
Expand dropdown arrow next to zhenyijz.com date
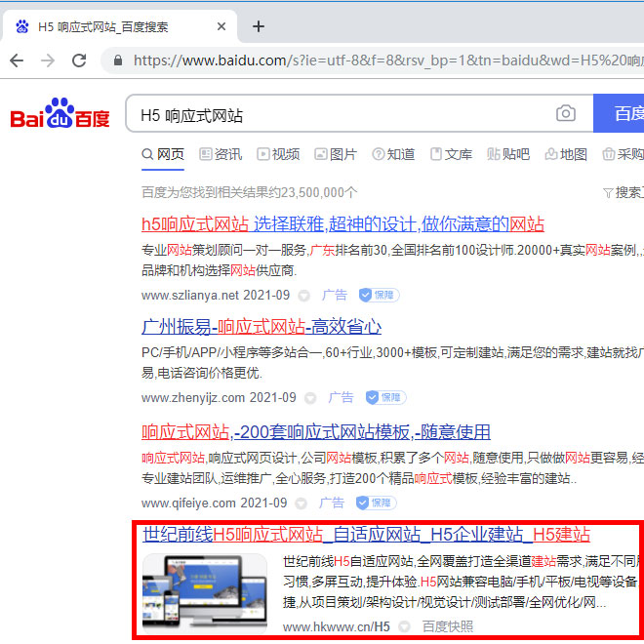[x=310, y=398]
